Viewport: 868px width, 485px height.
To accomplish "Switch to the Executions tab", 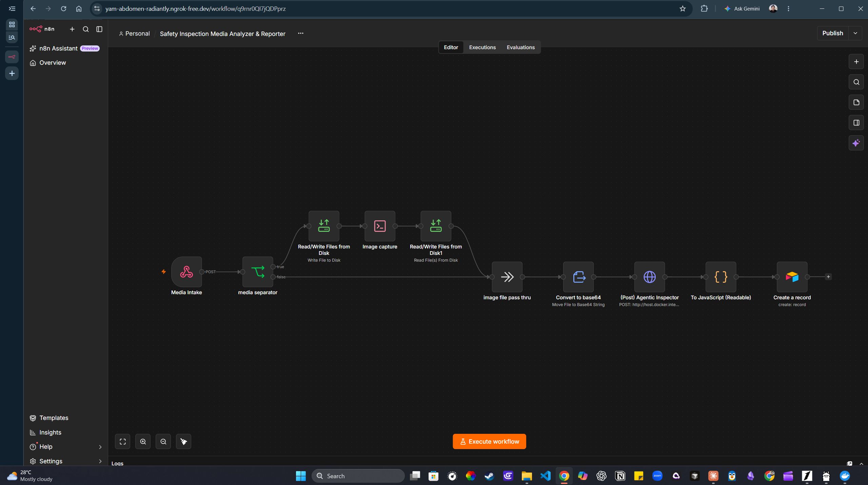I will [482, 47].
